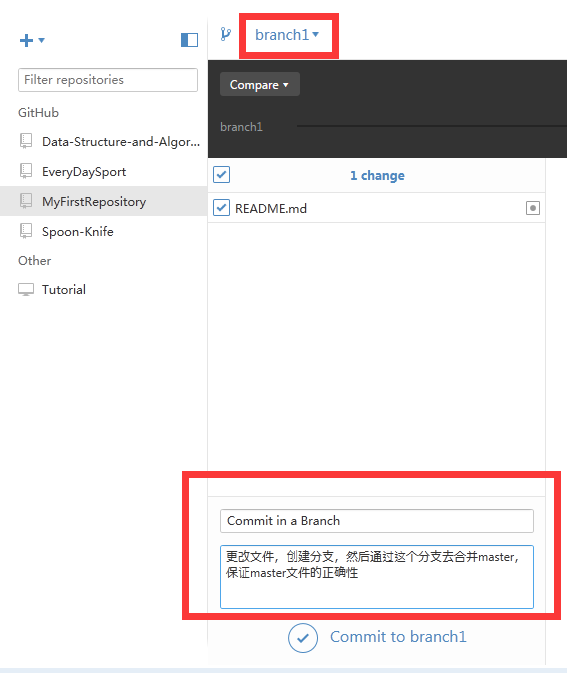Image resolution: width=567 pixels, height=673 pixels.
Task: Open the branch1 branch selector dropdown
Action: pos(287,35)
